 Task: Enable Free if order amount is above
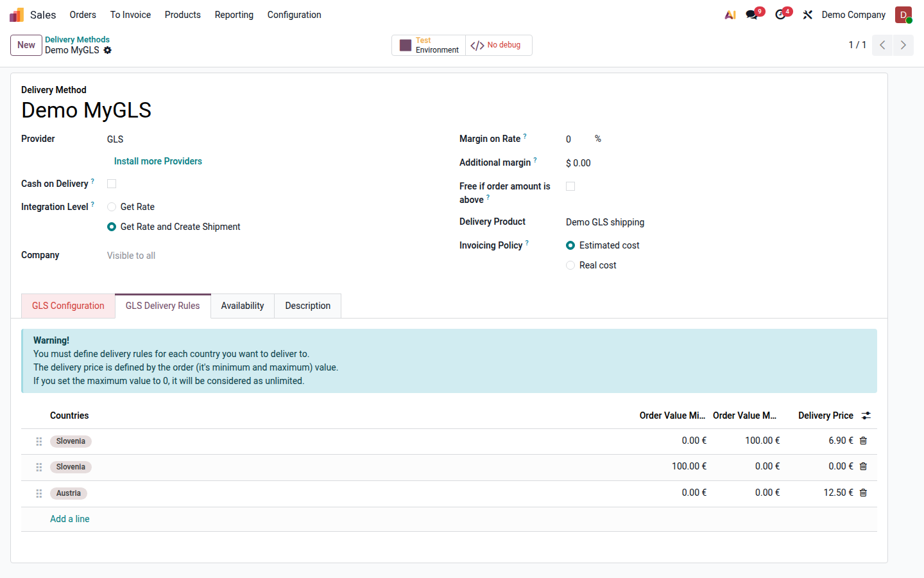(570, 186)
